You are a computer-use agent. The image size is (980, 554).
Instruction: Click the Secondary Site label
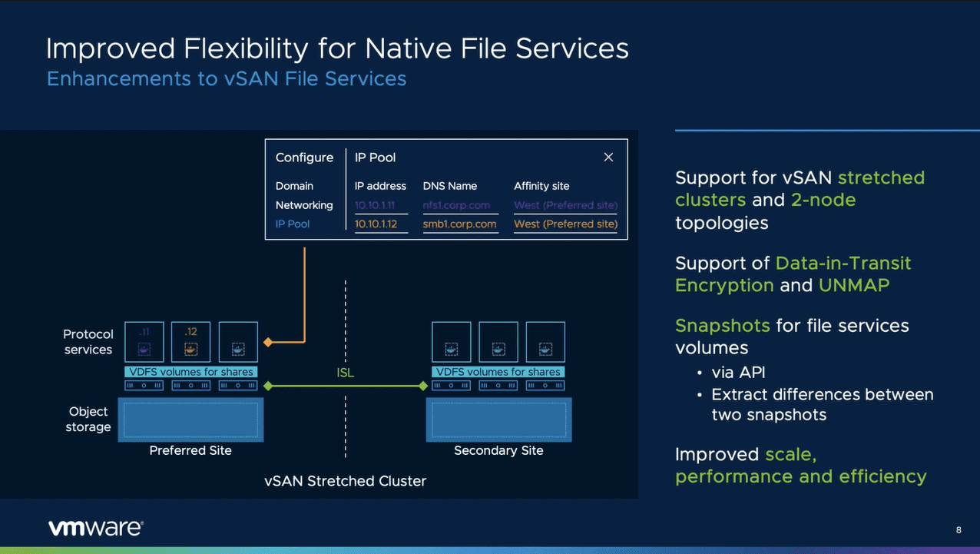click(498, 450)
